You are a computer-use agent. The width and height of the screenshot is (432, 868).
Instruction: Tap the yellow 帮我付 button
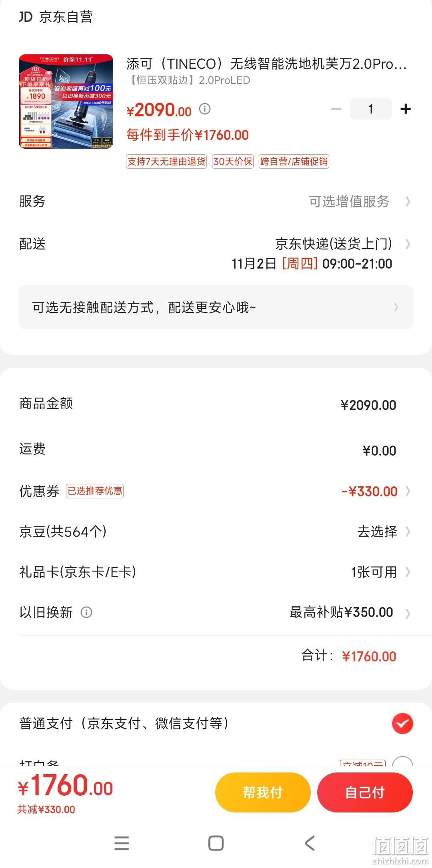tap(263, 792)
